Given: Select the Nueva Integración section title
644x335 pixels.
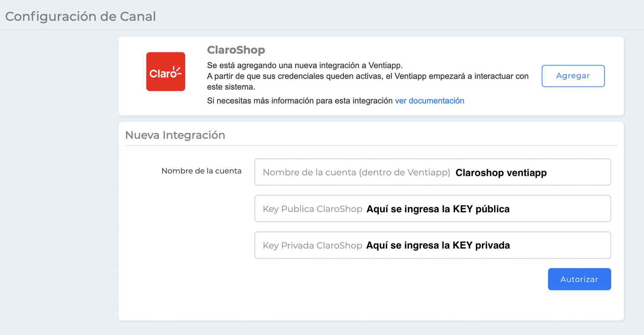Looking at the screenshot, I should tap(175, 135).
